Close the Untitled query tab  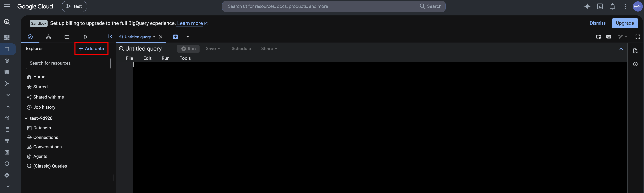pos(160,37)
